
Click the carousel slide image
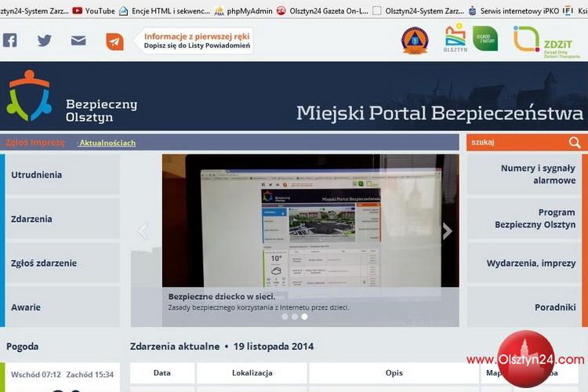point(310,220)
